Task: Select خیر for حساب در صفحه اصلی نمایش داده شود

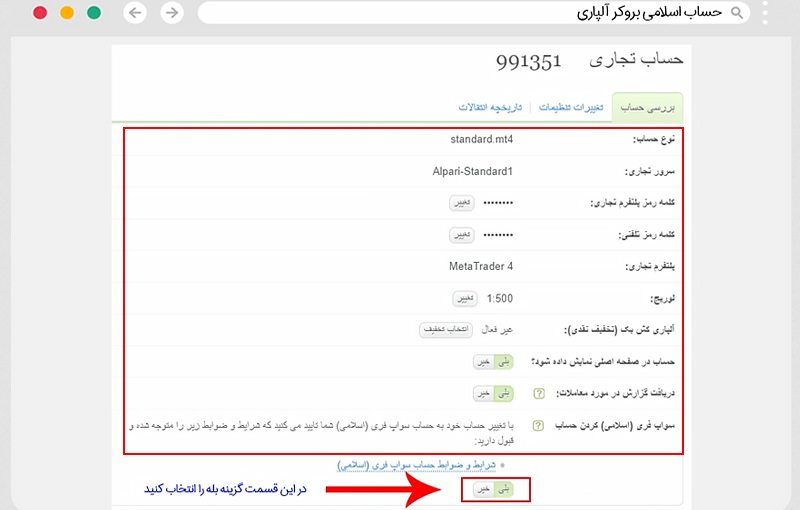Action: click(x=484, y=362)
